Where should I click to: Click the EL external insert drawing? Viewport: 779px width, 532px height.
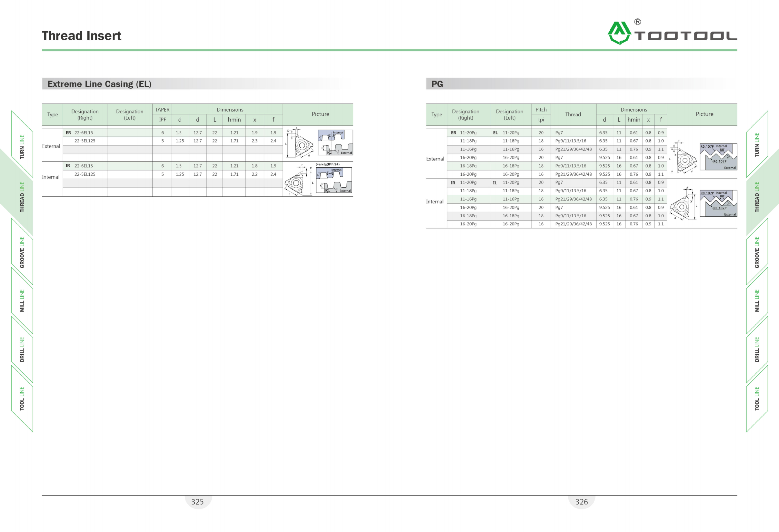[299, 143]
